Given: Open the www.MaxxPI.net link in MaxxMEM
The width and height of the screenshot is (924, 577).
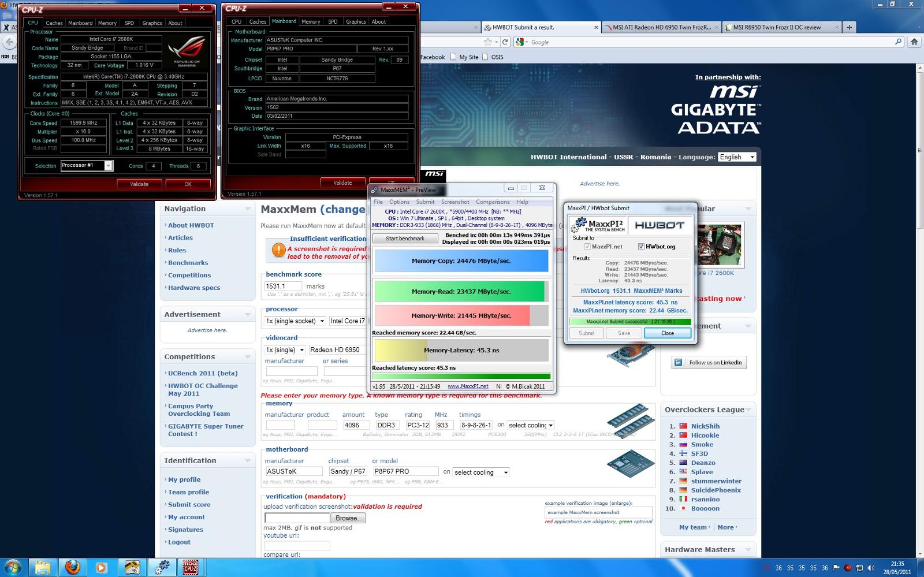Looking at the screenshot, I should 468,386.
